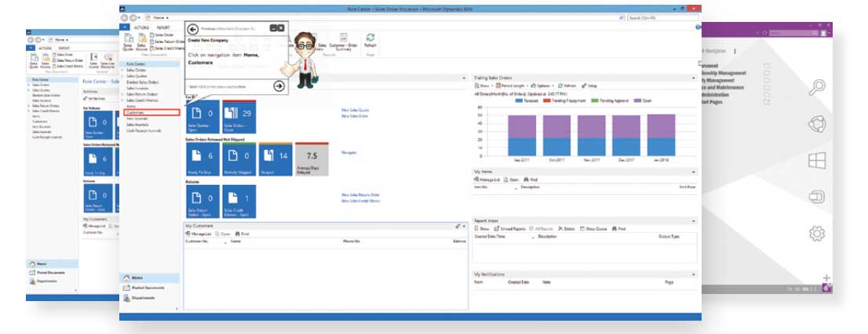Click Refresh in the Trailing Sales Orders toolbar

tap(567, 85)
